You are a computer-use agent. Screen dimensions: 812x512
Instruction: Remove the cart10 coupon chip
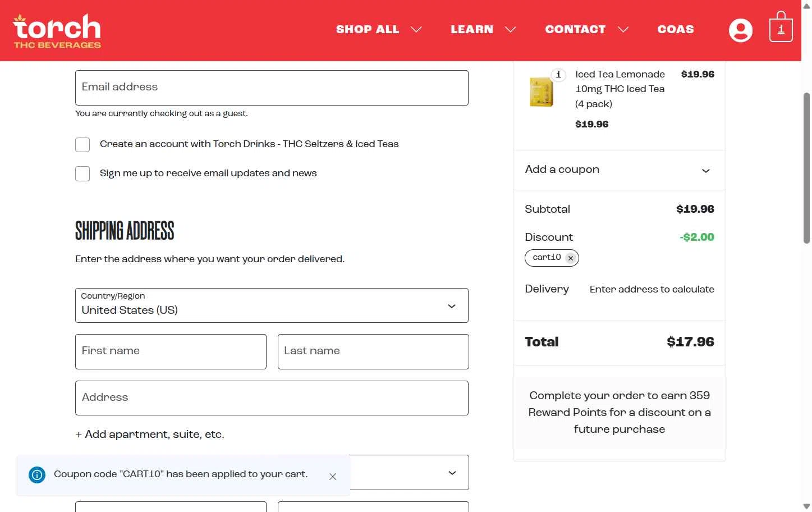click(570, 258)
